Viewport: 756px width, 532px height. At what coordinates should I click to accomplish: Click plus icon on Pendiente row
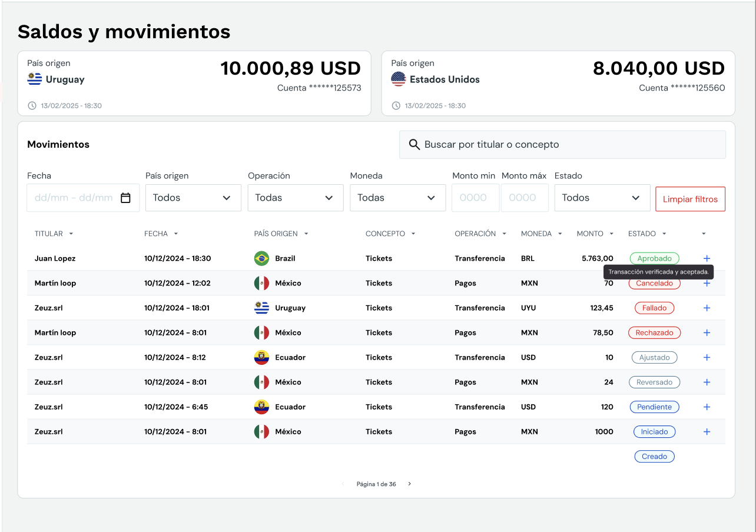707,407
